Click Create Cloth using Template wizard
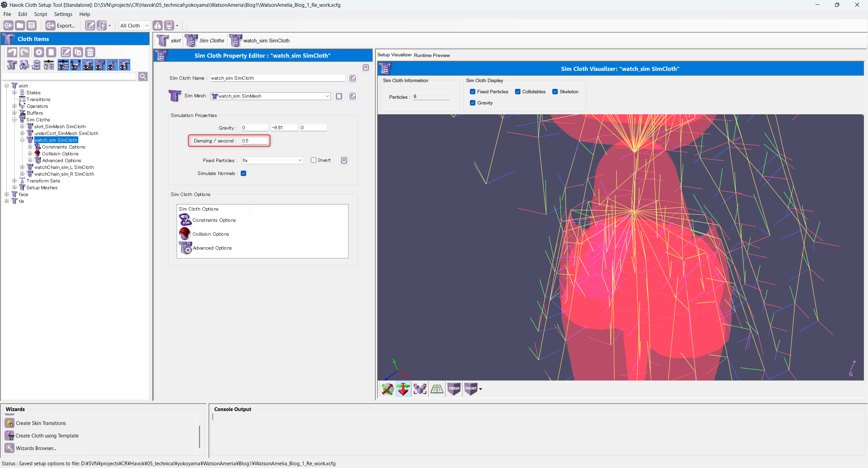The height and width of the screenshot is (468, 868). click(x=42, y=436)
